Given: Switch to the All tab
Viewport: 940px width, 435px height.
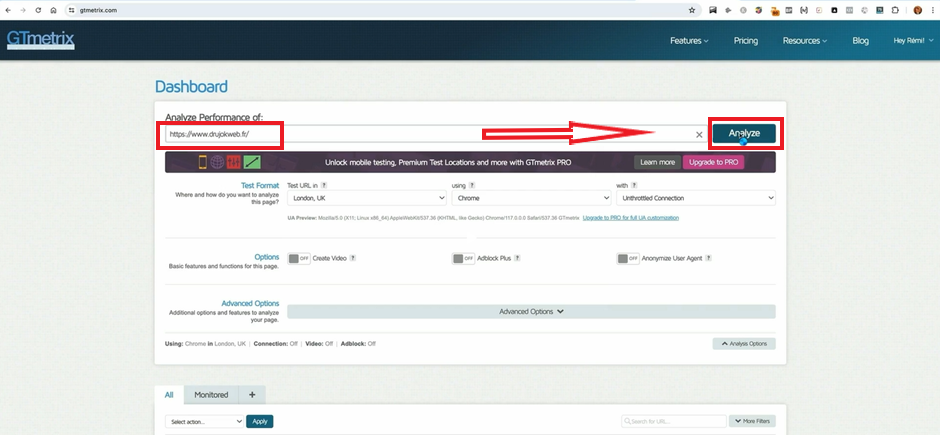Looking at the screenshot, I should (169, 395).
